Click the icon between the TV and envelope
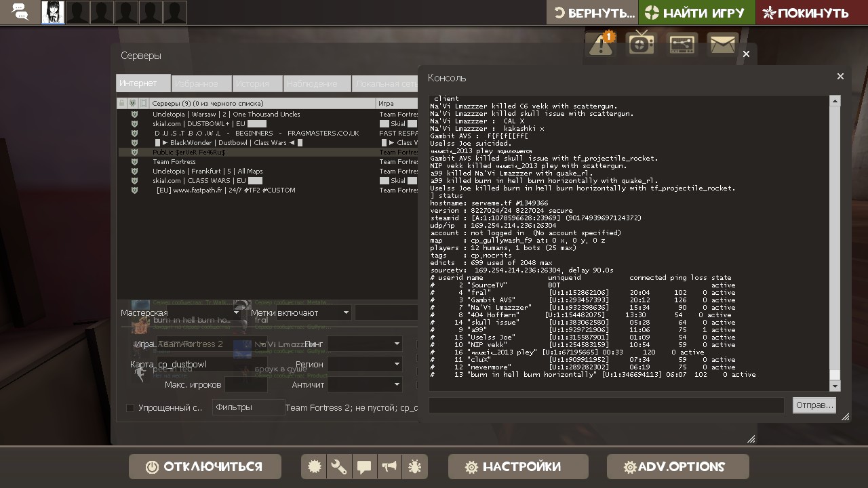The height and width of the screenshot is (488, 868). coord(682,45)
